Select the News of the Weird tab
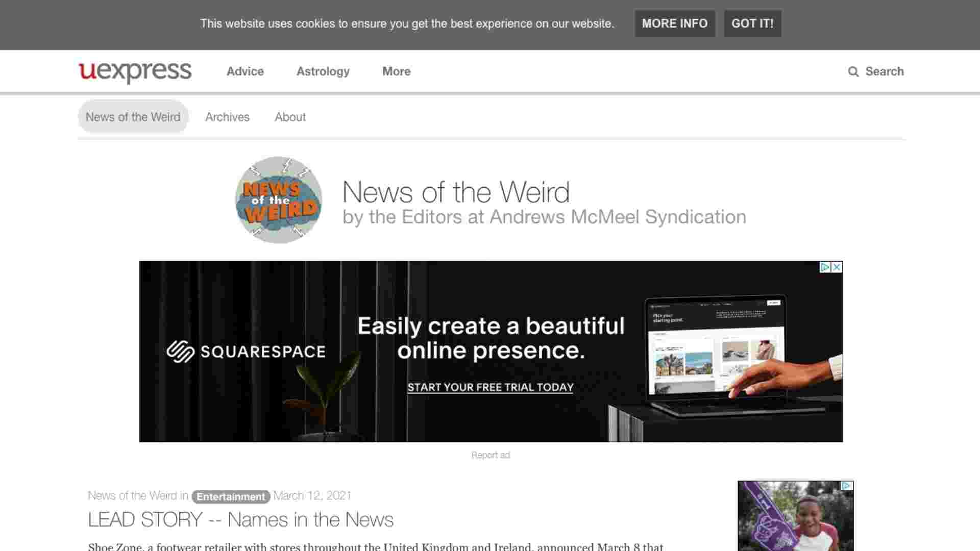 [133, 117]
